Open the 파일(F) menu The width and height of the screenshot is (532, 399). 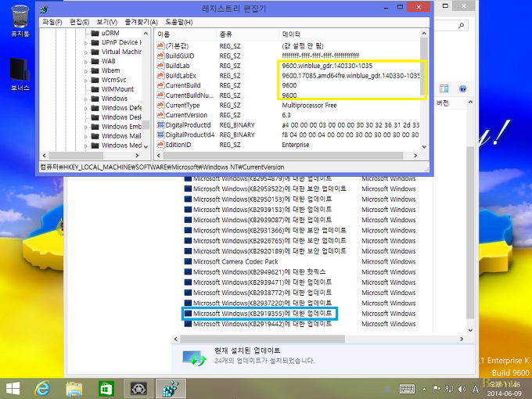(52, 22)
